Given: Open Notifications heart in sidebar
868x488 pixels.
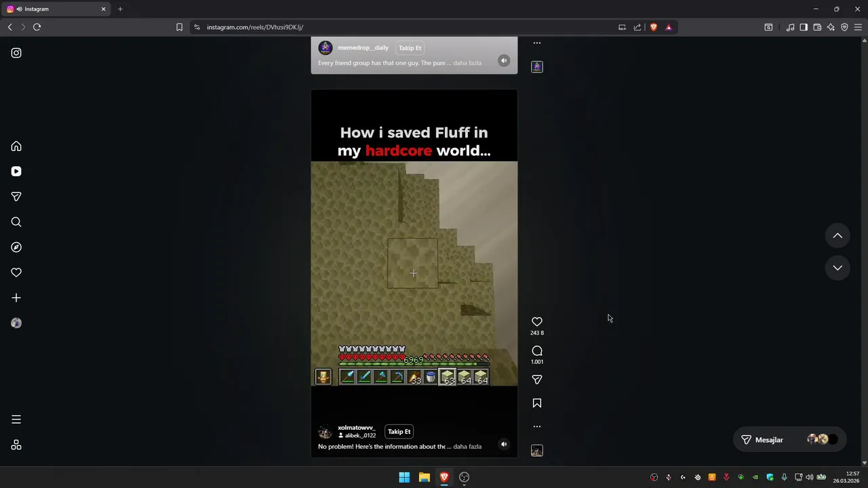Looking at the screenshot, I should [x=16, y=272].
